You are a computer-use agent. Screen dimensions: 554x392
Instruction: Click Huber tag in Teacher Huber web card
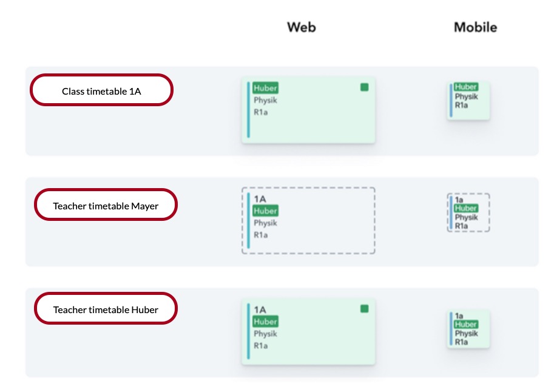click(x=265, y=322)
